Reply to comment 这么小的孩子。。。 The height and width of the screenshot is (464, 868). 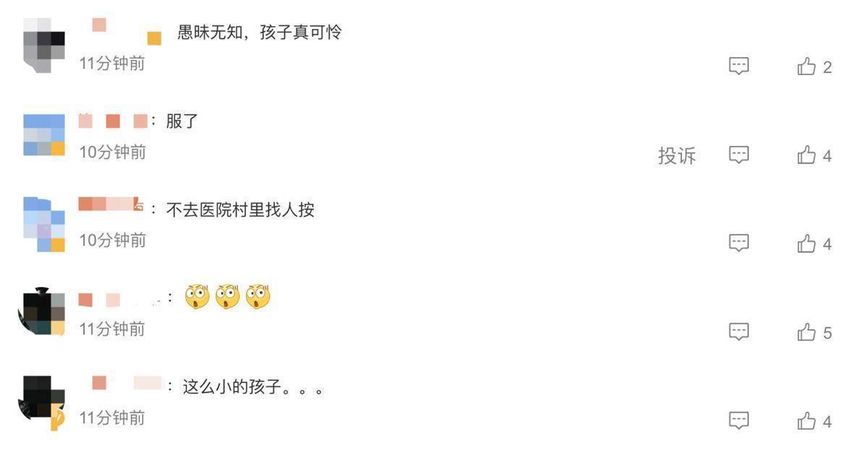tap(739, 421)
